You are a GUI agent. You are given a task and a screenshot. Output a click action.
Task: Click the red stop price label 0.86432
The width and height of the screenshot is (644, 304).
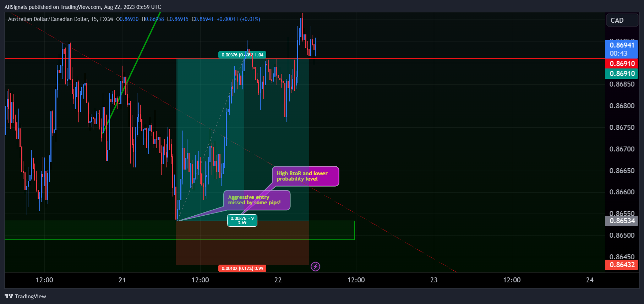622,265
